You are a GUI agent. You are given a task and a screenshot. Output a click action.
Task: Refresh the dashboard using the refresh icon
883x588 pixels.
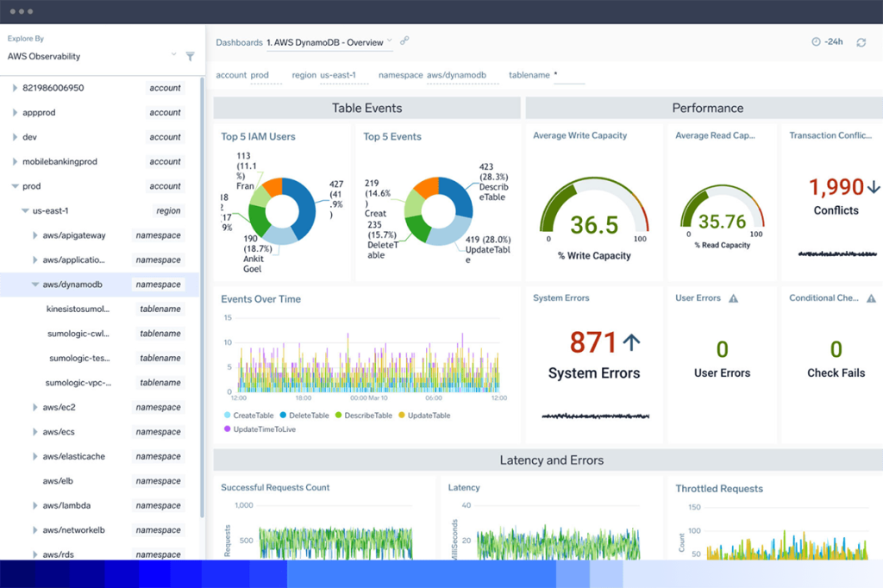(860, 41)
